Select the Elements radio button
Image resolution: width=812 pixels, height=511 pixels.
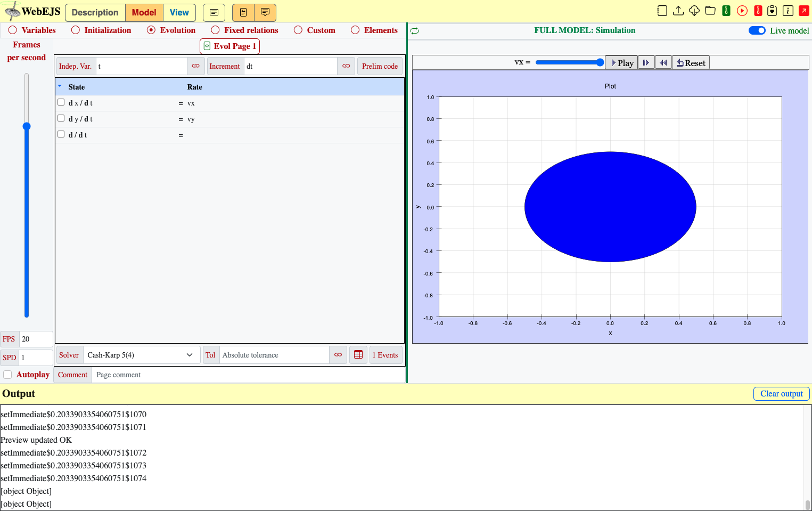coord(355,30)
